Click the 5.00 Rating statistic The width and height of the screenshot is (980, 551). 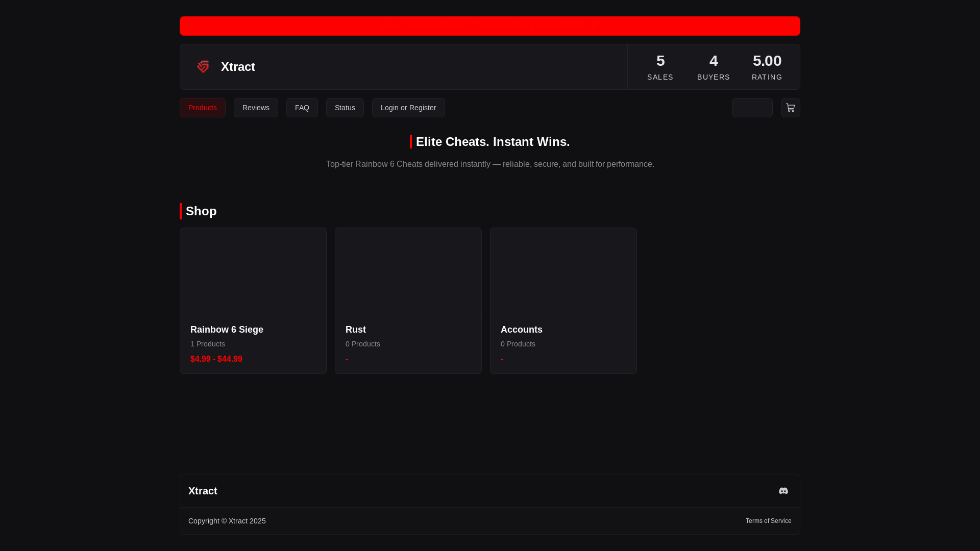point(767,67)
